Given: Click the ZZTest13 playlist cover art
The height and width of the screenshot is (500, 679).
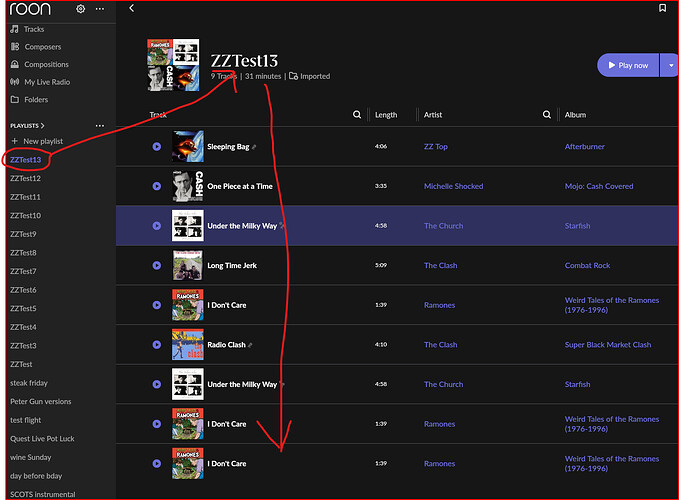Looking at the screenshot, I should [173, 65].
